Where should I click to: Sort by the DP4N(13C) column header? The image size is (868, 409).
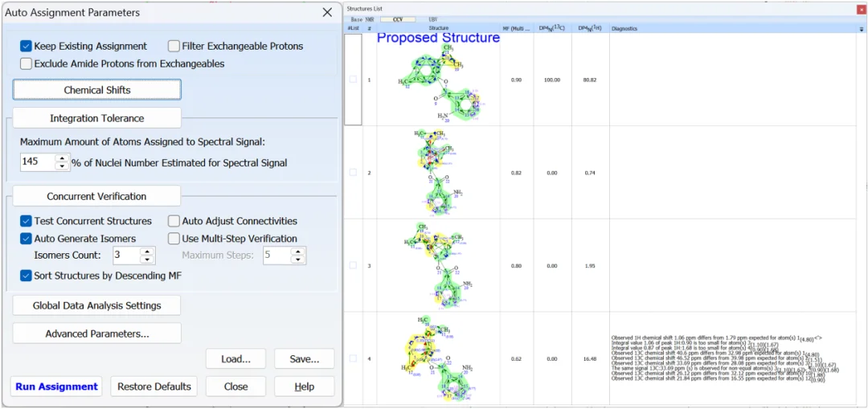[552, 28]
